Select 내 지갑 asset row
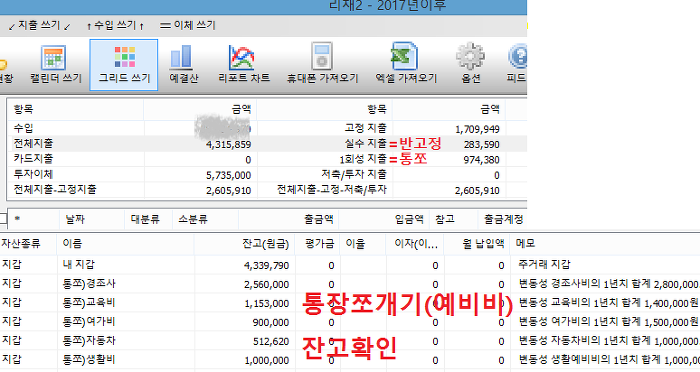700x372 pixels. pos(350,265)
